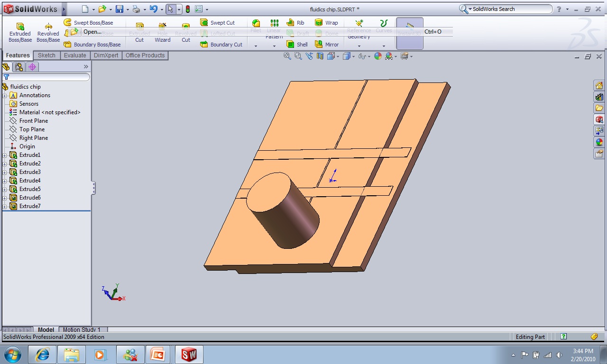Click the Rib feature tool
The width and height of the screenshot is (607, 364).
point(295,23)
